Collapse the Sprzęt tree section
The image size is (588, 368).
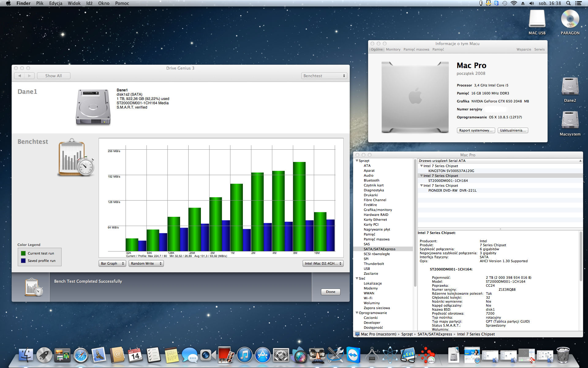pyautogui.click(x=357, y=161)
